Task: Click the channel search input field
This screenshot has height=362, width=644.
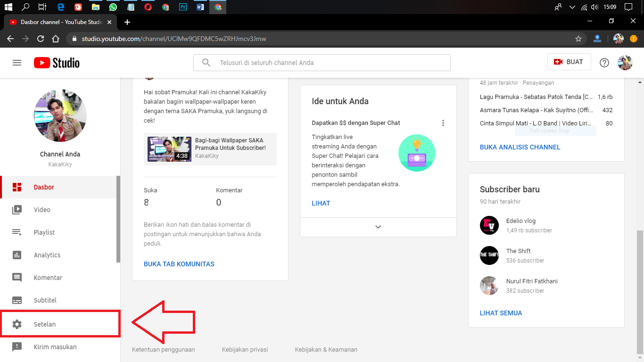Action: click(322, 63)
